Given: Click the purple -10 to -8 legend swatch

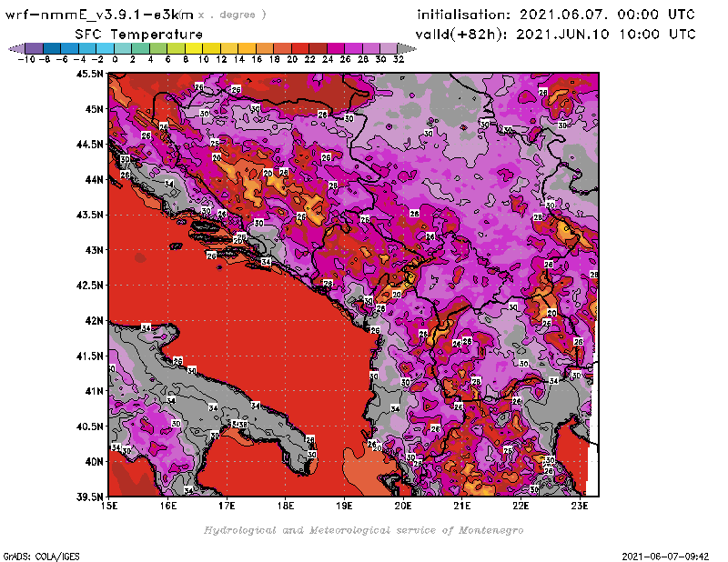Looking at the screenshot, I should point(35,48).
